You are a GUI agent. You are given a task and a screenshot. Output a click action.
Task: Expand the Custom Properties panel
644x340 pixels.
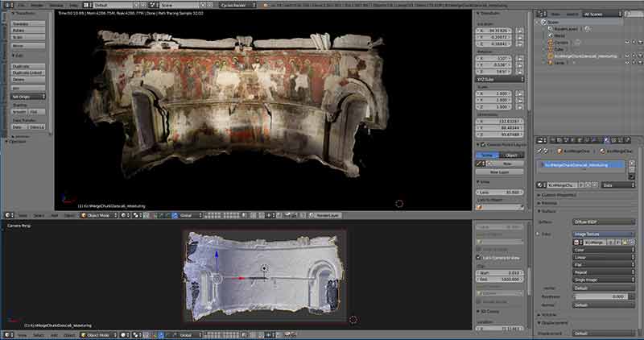[x=556, y=195]
